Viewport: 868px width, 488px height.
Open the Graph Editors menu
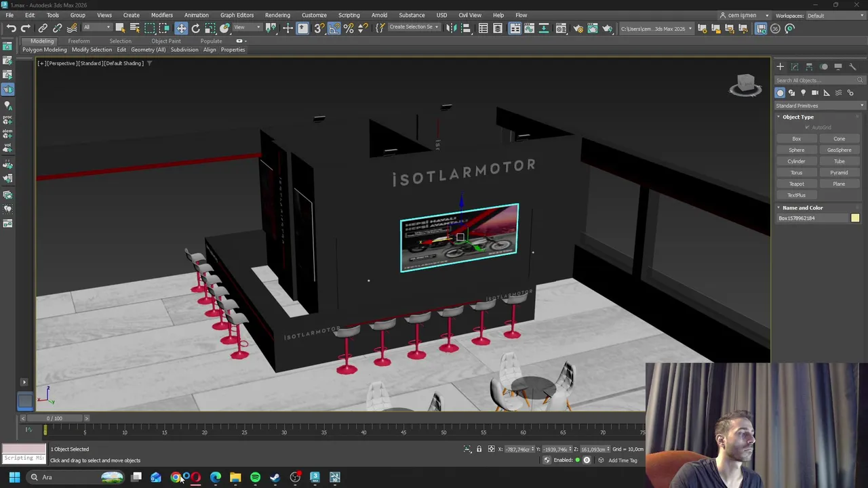(237, 15)
